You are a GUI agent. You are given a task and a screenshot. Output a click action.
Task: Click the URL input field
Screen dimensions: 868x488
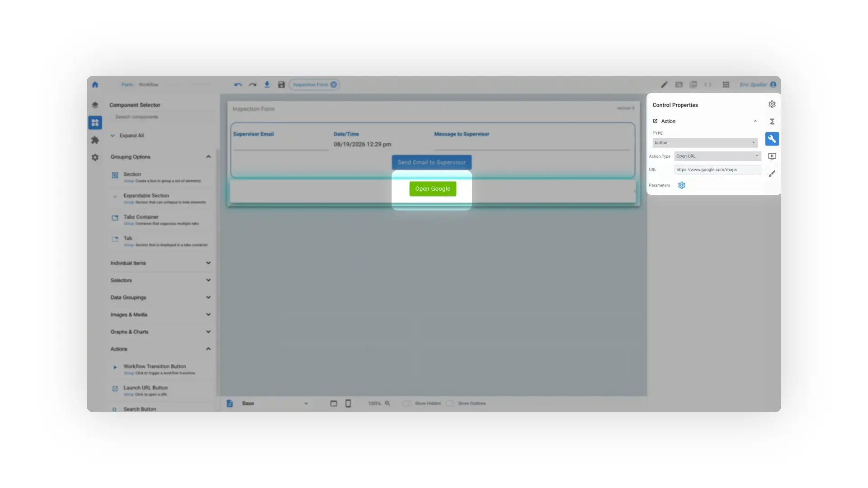(x=717, y=170)
